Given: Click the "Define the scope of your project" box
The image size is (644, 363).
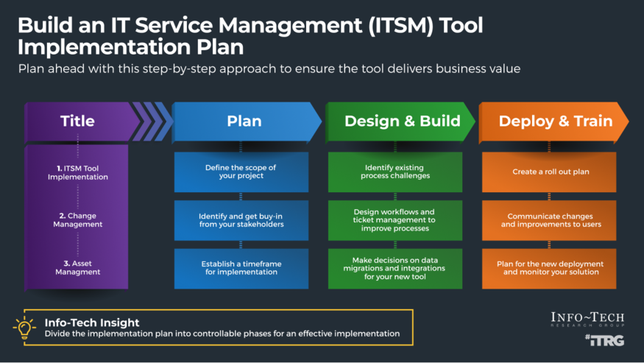Looking at the screenshot, I should pos(241,172).
